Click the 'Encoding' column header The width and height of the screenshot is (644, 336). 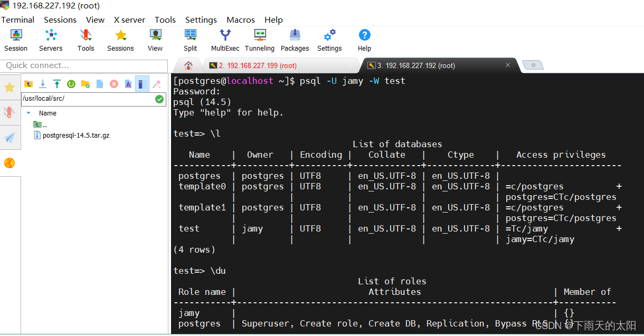click(321, 155)
